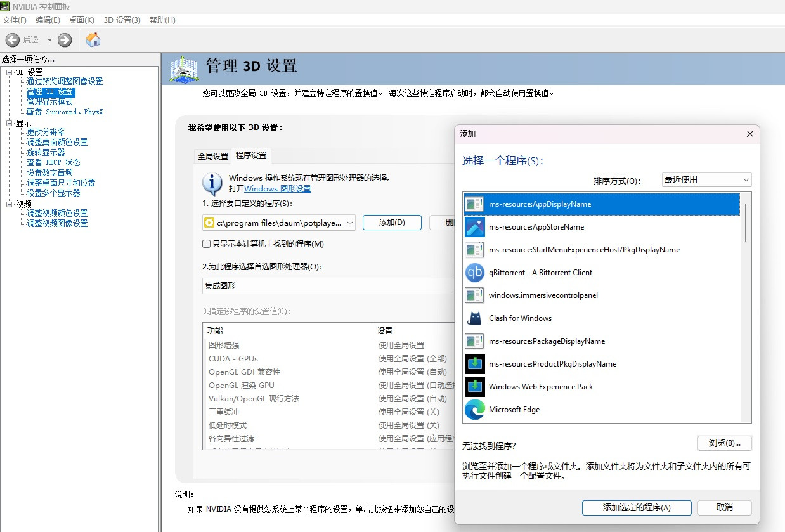The height and width of the screenshot is (532, 785).
Task: Select 管理显示模式 in the tree
Action: point(49,101)
